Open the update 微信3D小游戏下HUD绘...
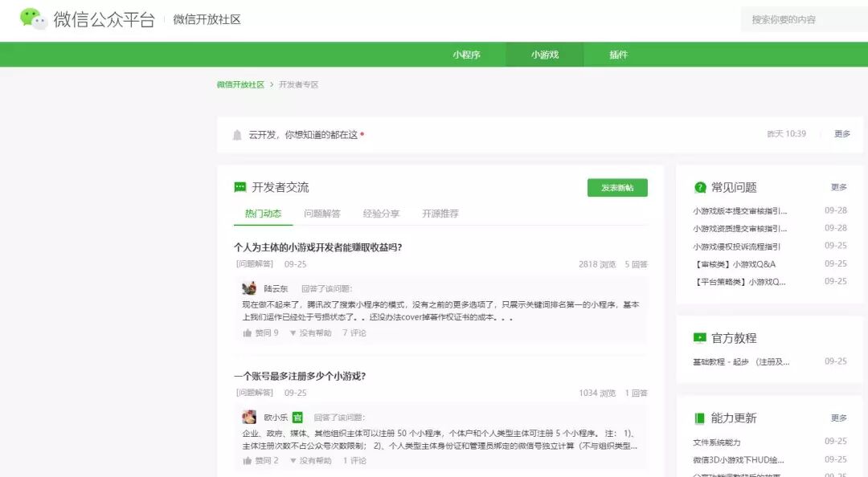 738,460
